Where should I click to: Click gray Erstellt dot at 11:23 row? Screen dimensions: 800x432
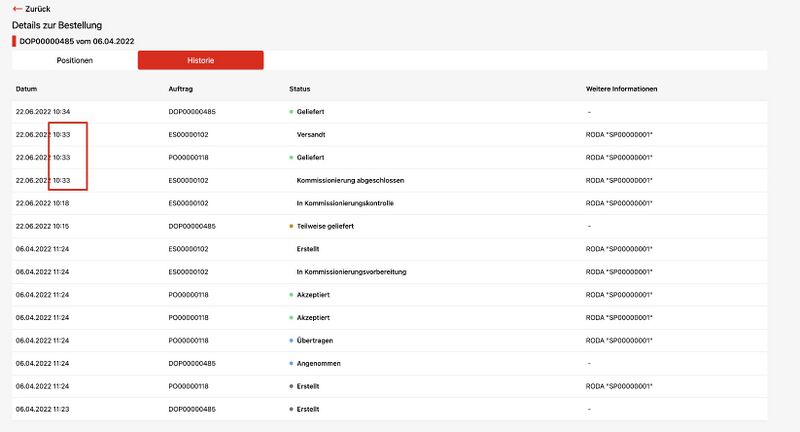290,409
